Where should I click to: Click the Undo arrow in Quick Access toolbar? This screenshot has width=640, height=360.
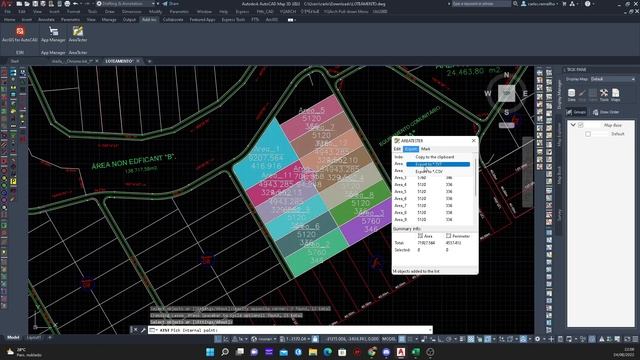pyautogui.click(x=76, y=4)
